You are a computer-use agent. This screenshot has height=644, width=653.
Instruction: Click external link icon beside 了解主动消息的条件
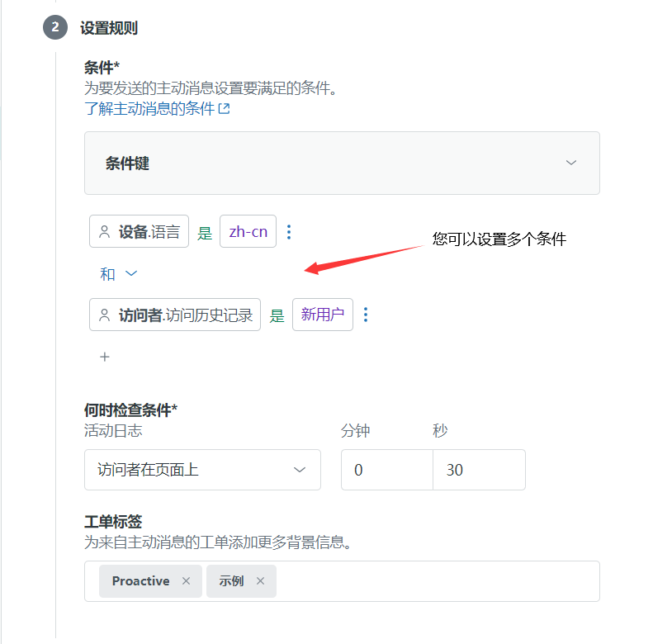(x=224, y=109)
